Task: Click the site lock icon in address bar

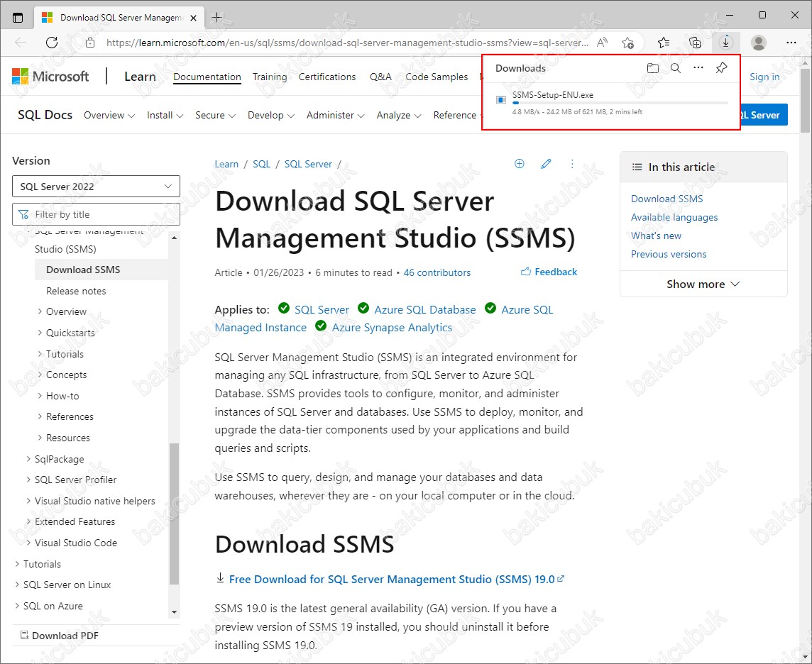Action: click(x=89, y=43)
